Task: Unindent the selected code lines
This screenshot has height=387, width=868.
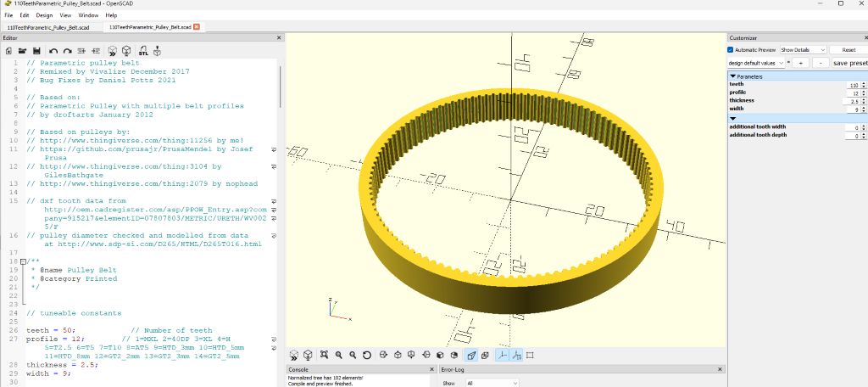Action: click(x=81, y=51)
